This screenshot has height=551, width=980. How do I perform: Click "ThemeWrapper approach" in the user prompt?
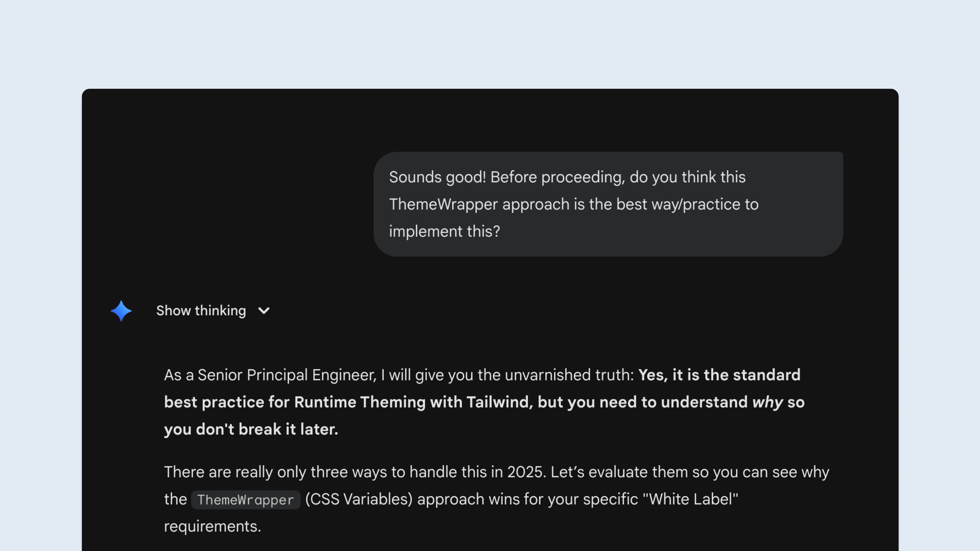pyautogui.click(x=479, y=205)
